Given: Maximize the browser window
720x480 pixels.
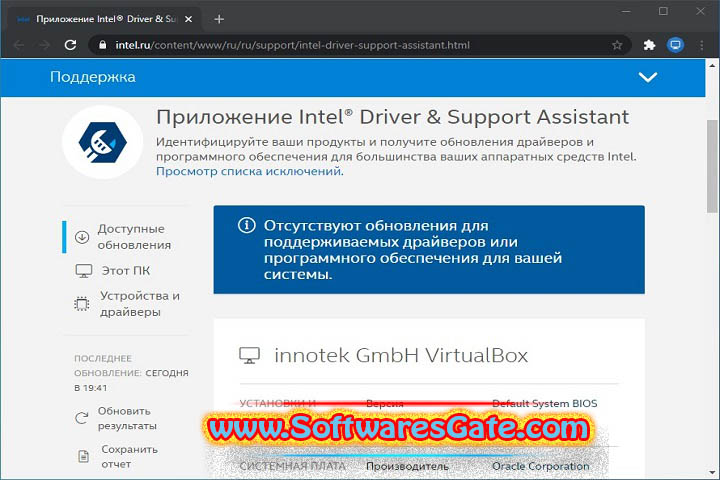Looking at the screenshot, I should pyautogui.click(x=663, y=11).
